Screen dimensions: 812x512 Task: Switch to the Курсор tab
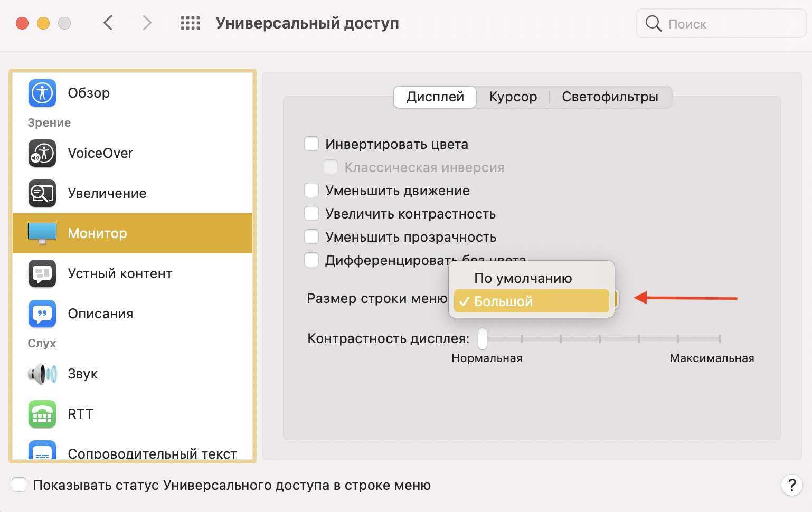[x=513, y=97]
